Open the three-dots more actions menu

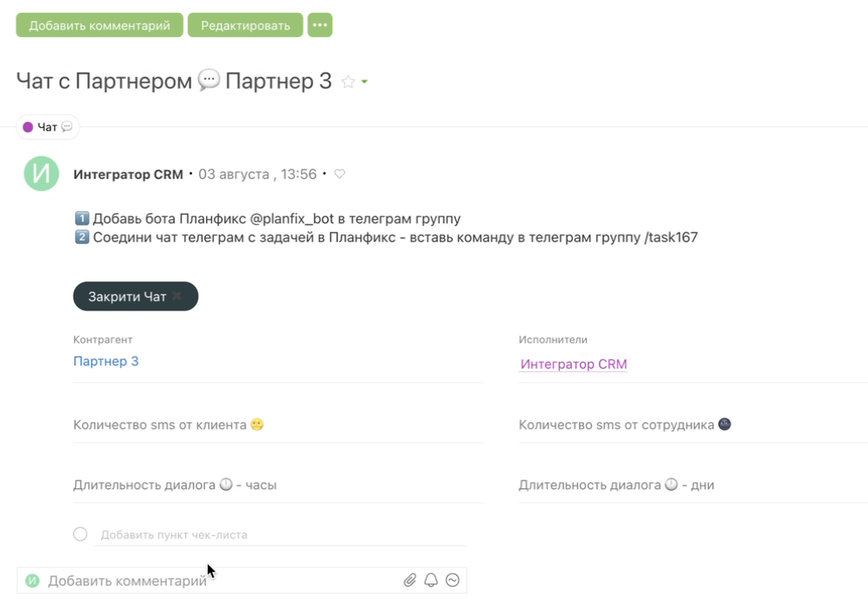coord(319,25)
